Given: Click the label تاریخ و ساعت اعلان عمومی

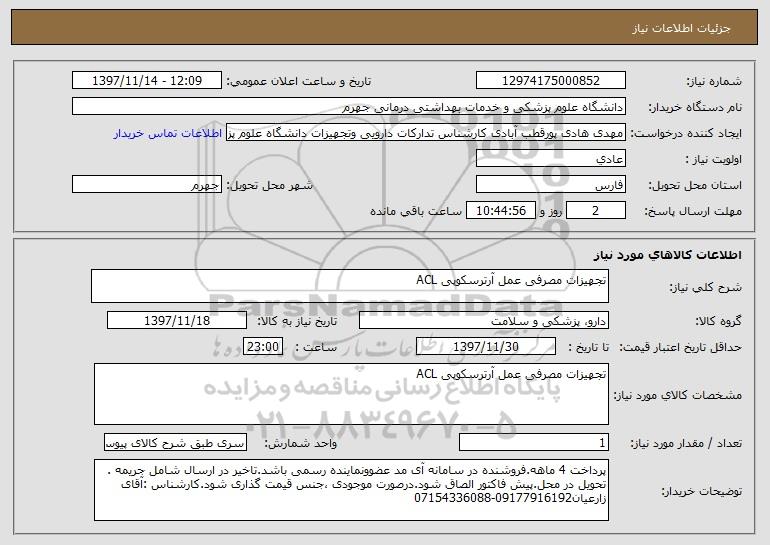Looking at the screenshot, I should 299,82.
